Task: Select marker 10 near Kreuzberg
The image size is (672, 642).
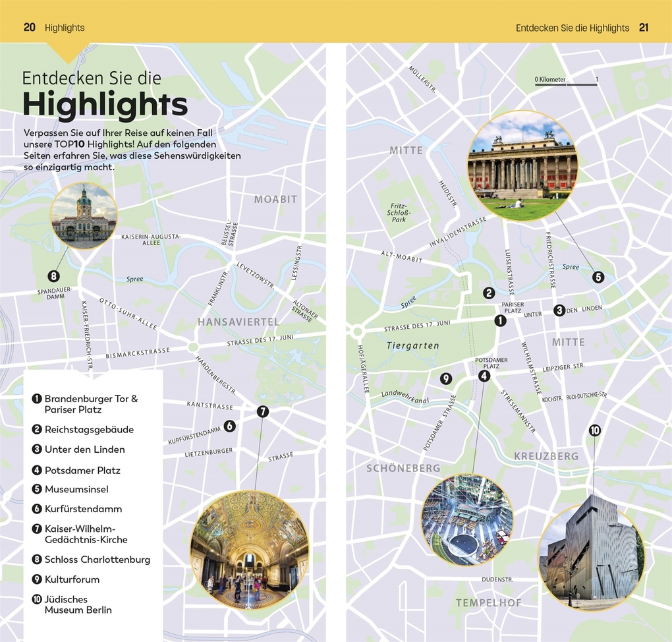Action: point(595,430)
